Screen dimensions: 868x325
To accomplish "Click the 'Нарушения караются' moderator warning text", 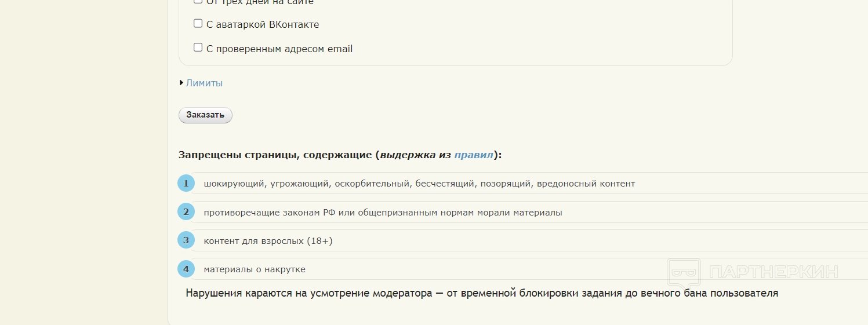I will pyautogui.click(x=481, y=293).
